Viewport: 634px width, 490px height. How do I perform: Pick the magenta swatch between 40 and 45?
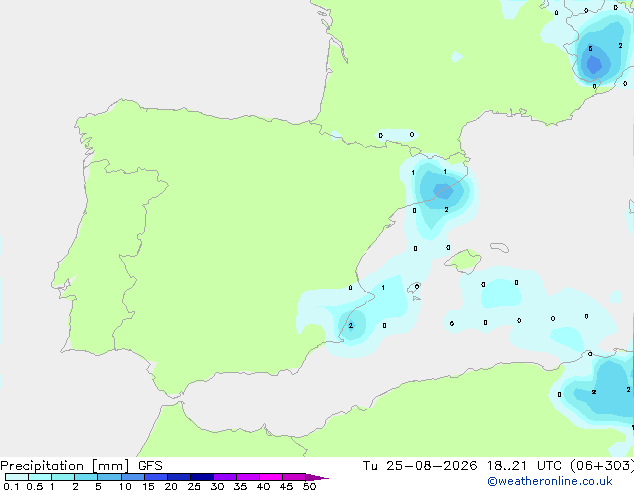pyautogui.click(x=271, y=477)
